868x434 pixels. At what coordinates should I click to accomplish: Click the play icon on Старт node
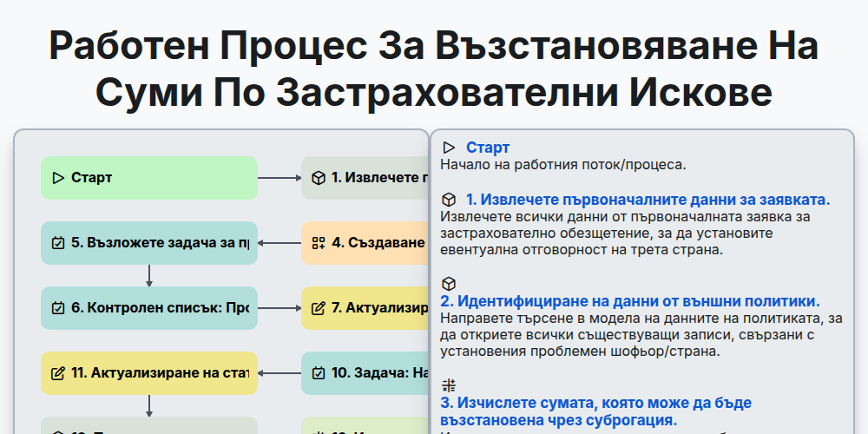[x=58, y=178]
